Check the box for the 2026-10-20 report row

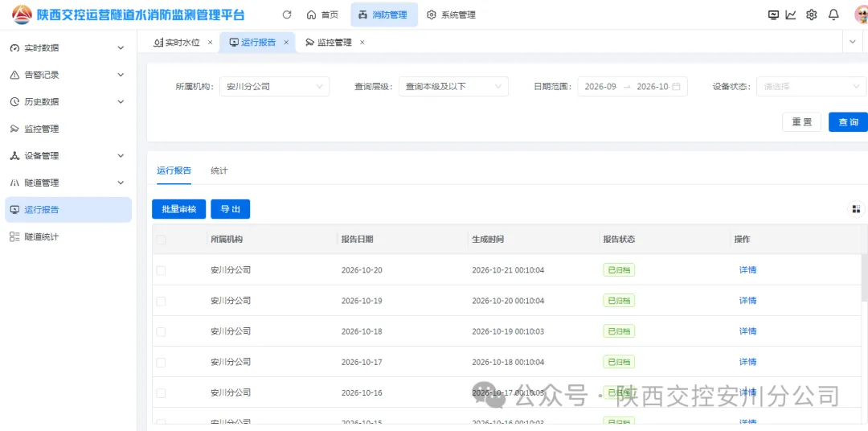(161, 270)
